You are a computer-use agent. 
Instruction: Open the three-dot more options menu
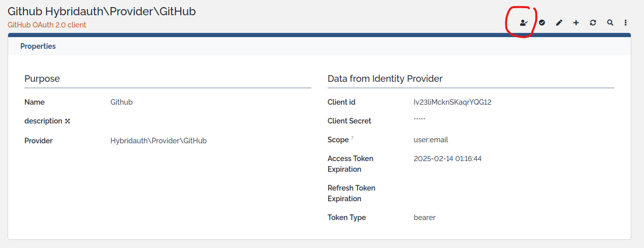click(x=626, y=23)
